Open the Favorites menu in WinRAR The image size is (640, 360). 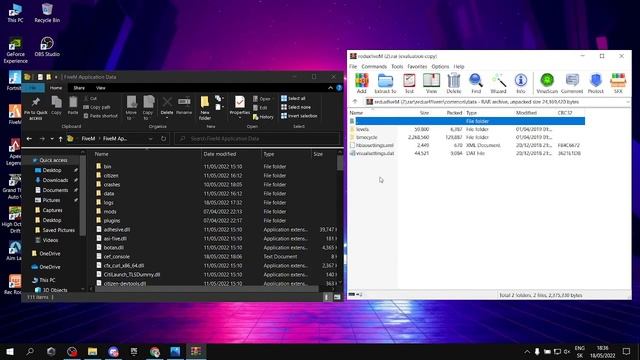tap(417, 67)
